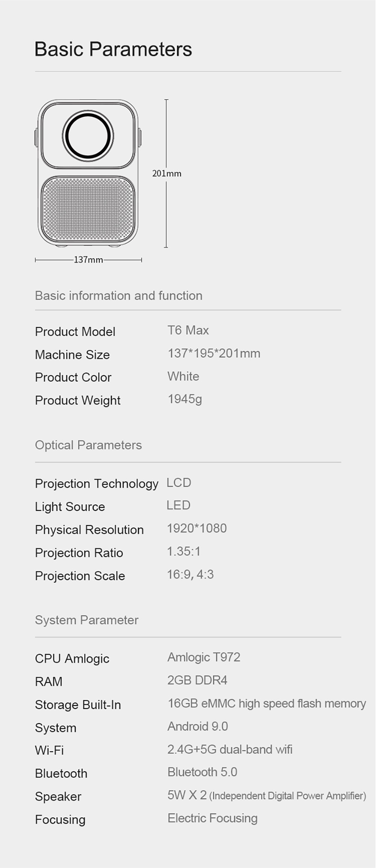The image size is (376, 868).
Task: Click the Optical Parameters section header
Action: click(x=88, y=445)
